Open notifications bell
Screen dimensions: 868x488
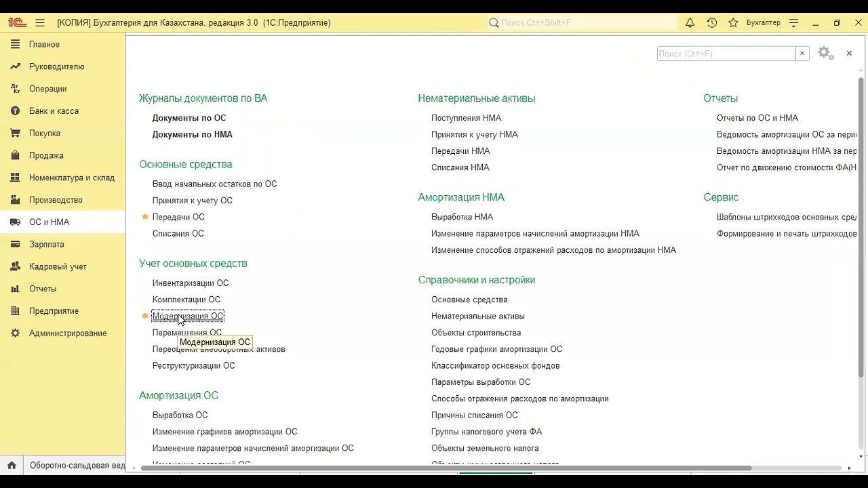coord(690,22)
